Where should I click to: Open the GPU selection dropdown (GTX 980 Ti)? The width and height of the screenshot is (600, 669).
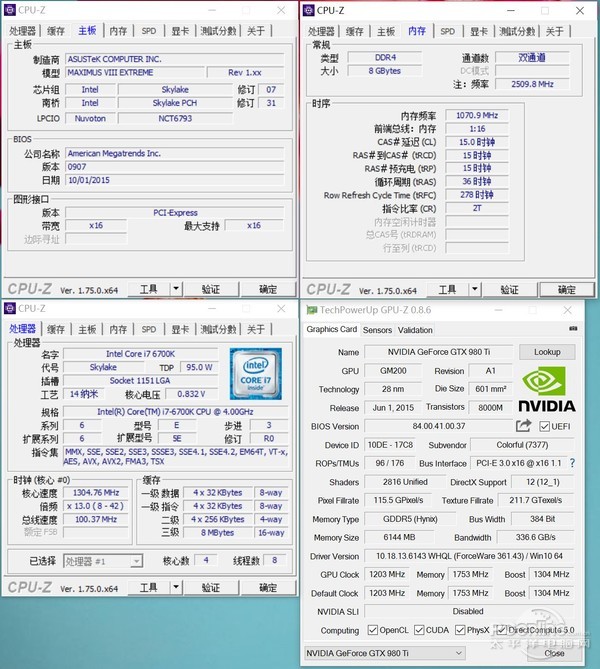coord(384,653)
